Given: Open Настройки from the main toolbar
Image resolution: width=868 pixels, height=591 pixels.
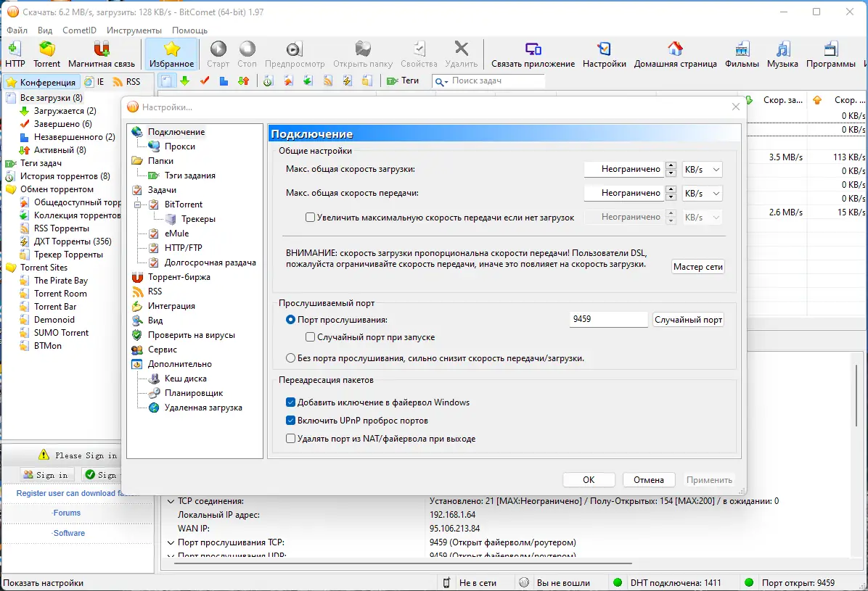Looking at the screenshot, I should pos(604,54).
